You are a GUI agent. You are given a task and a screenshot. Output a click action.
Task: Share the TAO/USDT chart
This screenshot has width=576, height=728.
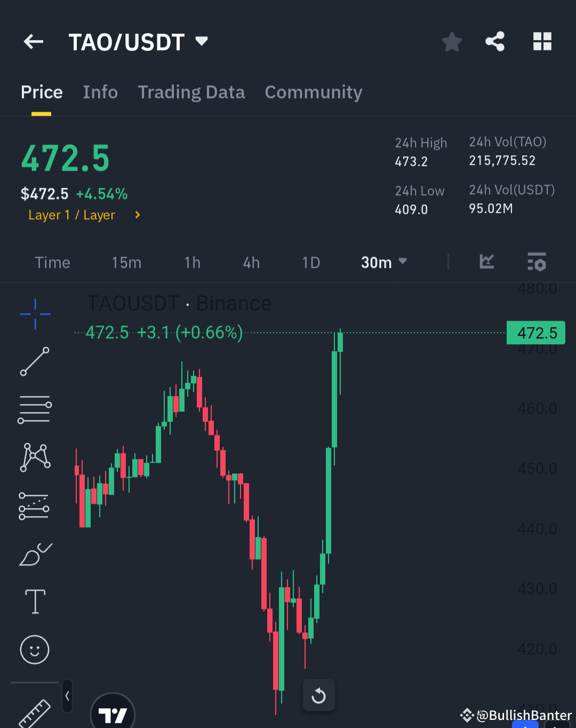coord(495,41)
